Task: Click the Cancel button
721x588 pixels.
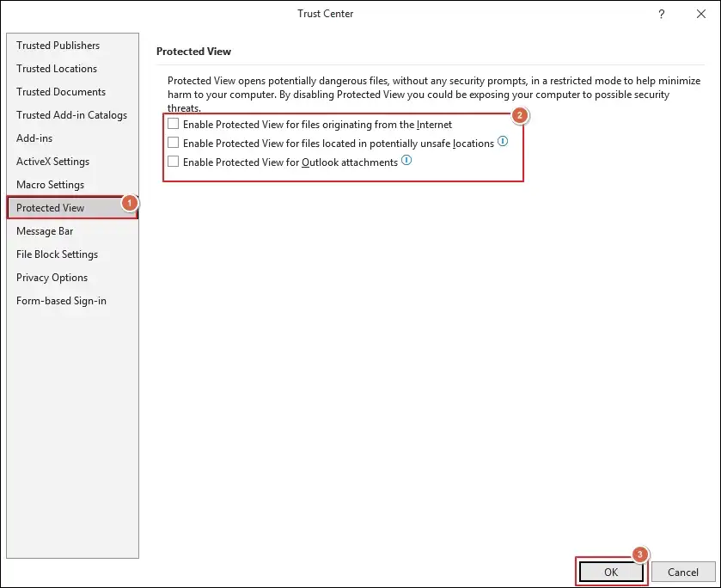Action: coord(683,572)
